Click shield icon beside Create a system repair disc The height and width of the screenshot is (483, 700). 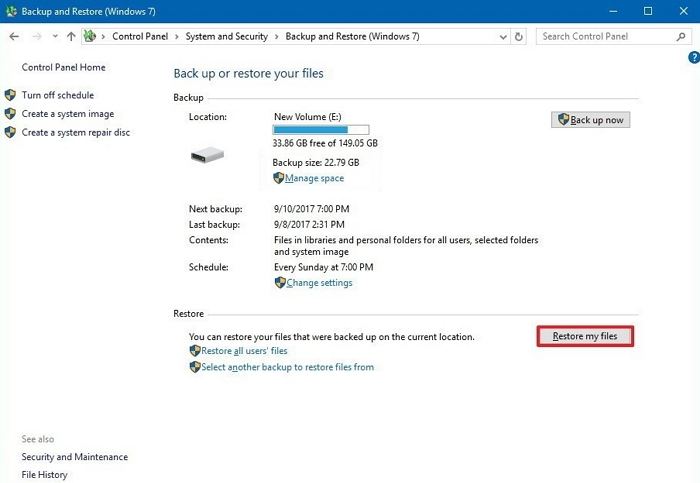pyautogui.click(x=10, y=133)
